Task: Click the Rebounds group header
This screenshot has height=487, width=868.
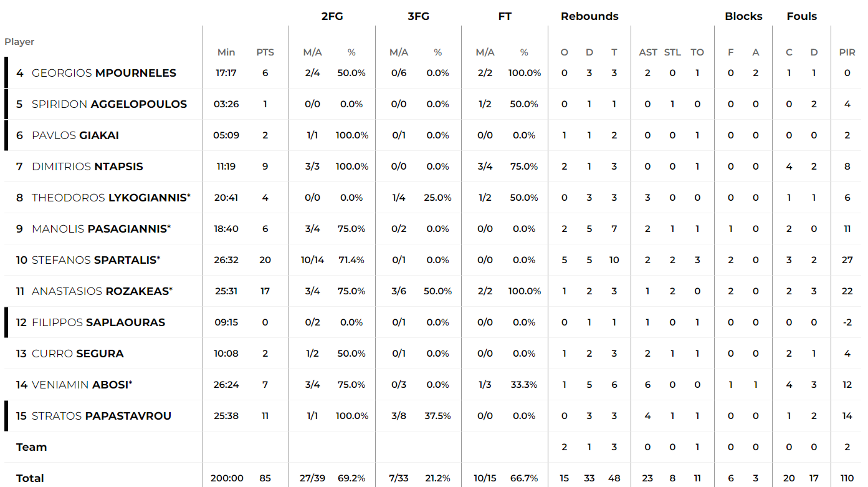Action: [589, 16]
